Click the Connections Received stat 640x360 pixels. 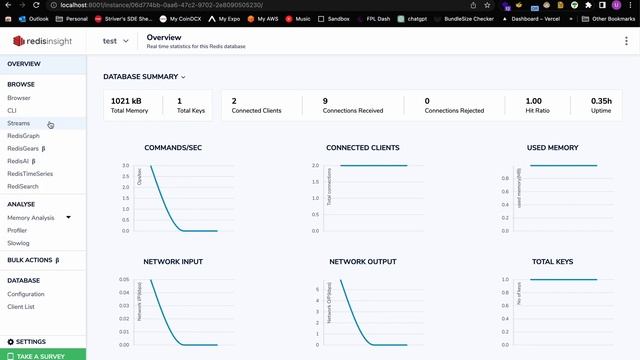353,105
